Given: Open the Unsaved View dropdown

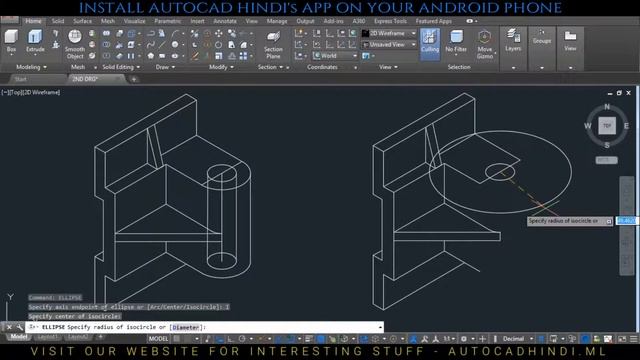Looking at the screenshot, I should click(x=389, y=44).
